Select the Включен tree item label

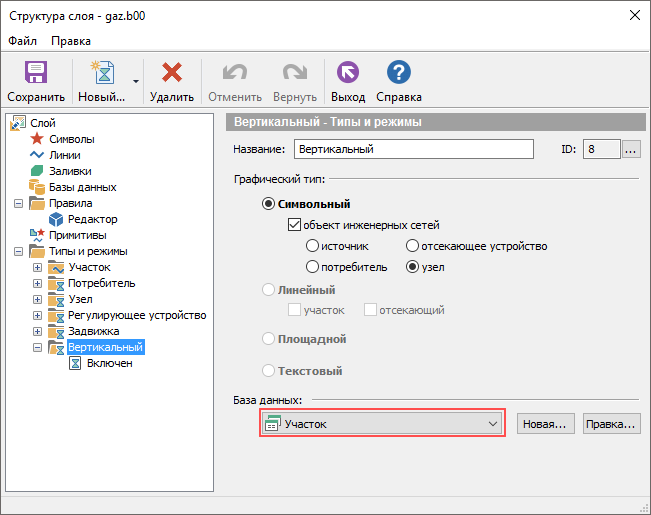click(x=110, y=363)
